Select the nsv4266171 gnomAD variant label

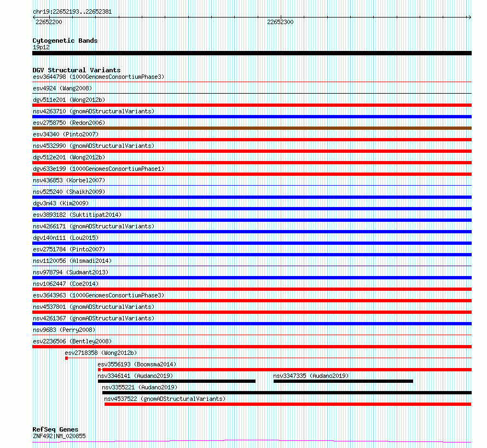point(94,226)
